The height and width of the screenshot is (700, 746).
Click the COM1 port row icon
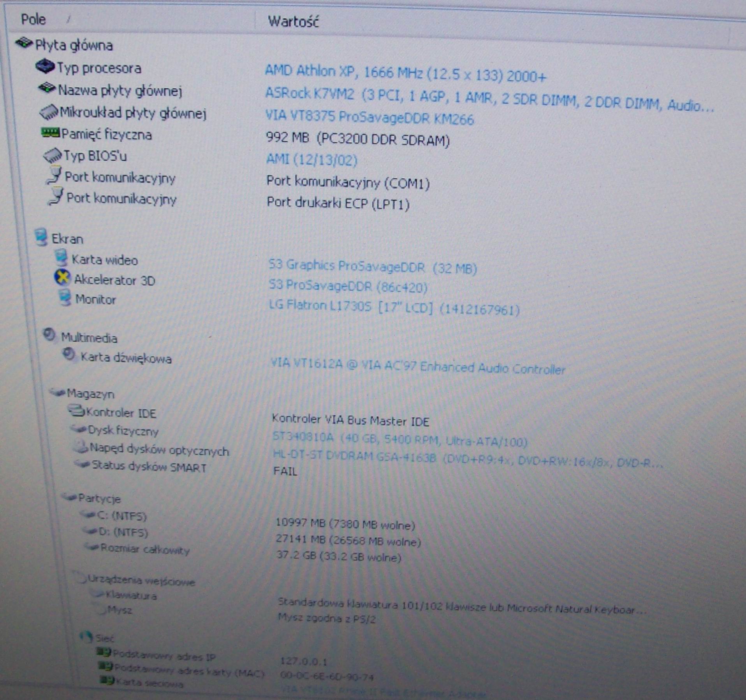tap(54, 175)
